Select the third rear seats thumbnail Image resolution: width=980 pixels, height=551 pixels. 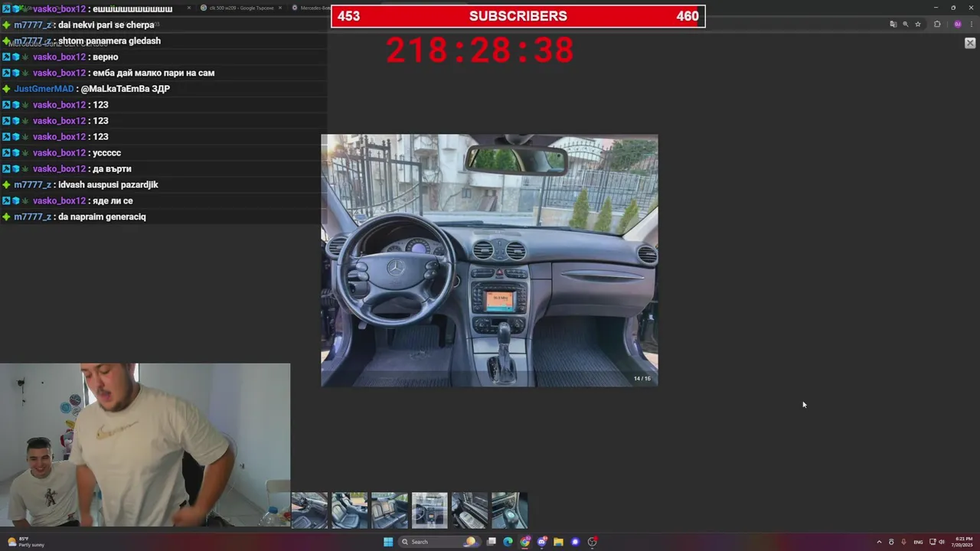tap(390, 510)
